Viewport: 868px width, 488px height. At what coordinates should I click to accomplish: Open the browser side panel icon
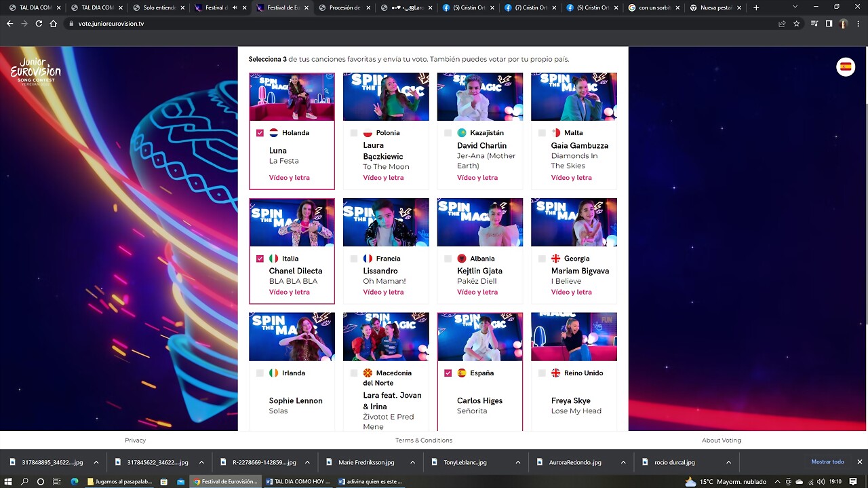[x=829, y=23]
